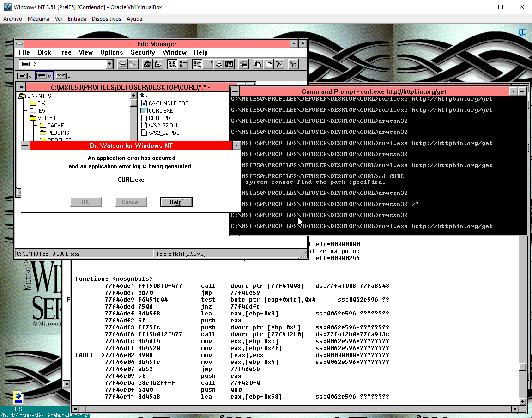532x418 pixels.
Task: Switch to Sort by Date button
Action: click(230, 64)
